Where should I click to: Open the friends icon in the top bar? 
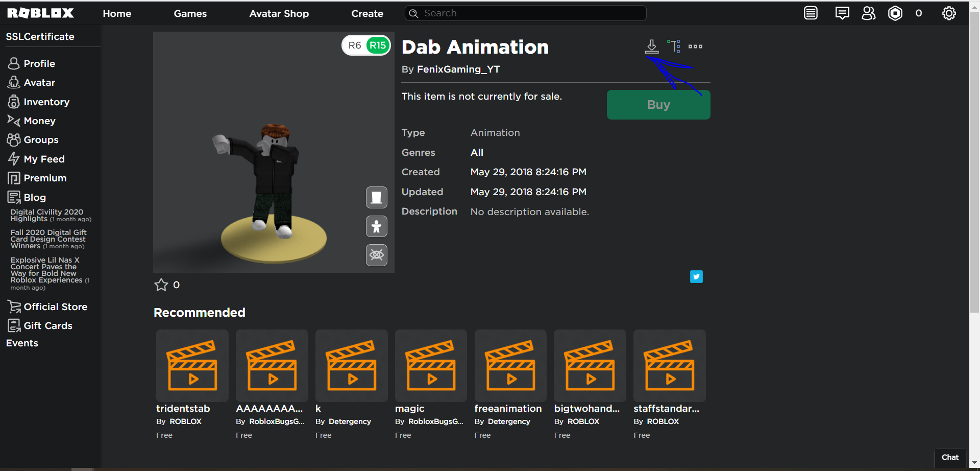coord(869,13)
